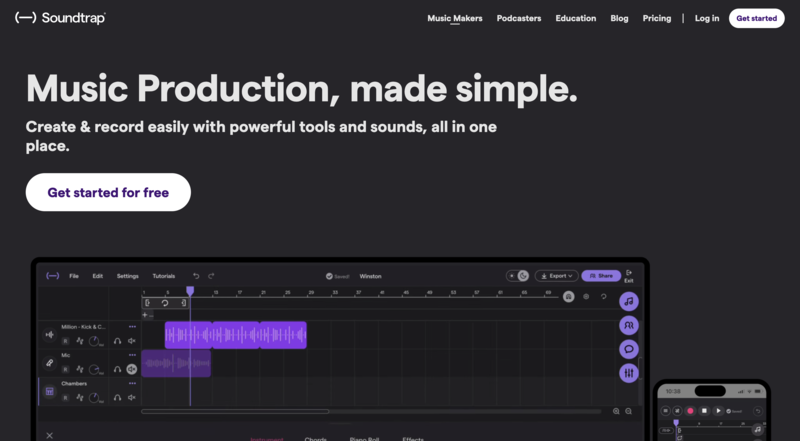Click the Exit icon in the studio
Viewport: 800px width, 441px height.
tap(628, 276)
